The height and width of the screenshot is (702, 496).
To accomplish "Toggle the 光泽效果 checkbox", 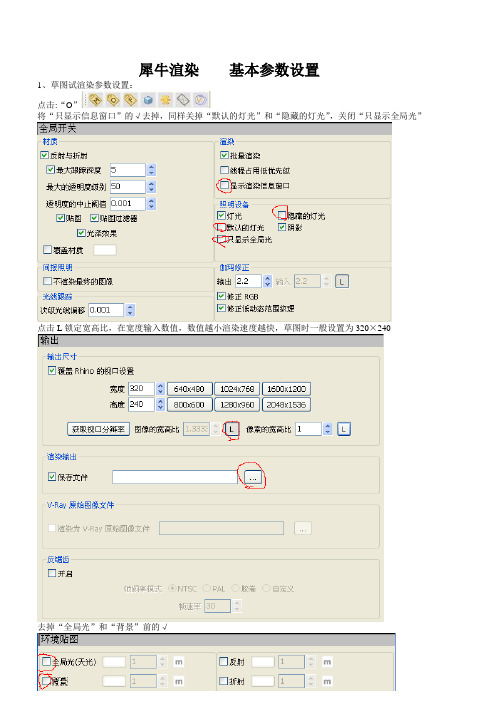I will pyautogui.click(x=81, y=233).
